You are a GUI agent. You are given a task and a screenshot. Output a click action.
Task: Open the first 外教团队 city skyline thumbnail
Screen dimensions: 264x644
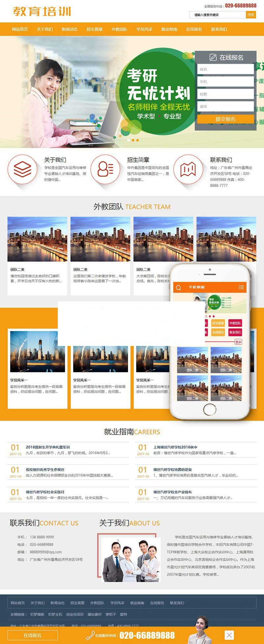[37, 239]
